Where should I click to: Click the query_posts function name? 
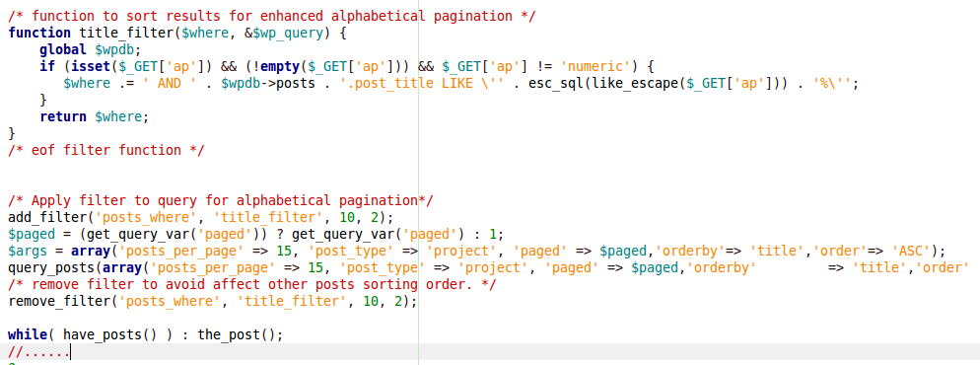click(x=51, y=268)
